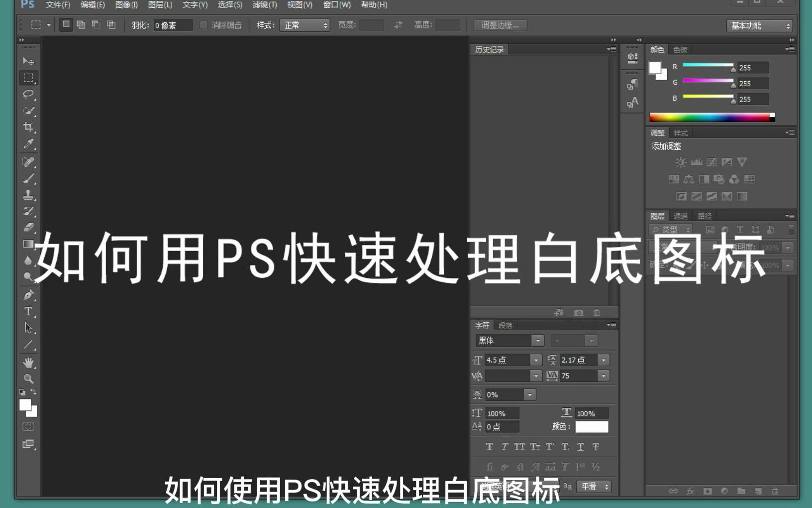812x508 pixels.
Task: Toggle Faux Bold text style
Action: (490, 447)
